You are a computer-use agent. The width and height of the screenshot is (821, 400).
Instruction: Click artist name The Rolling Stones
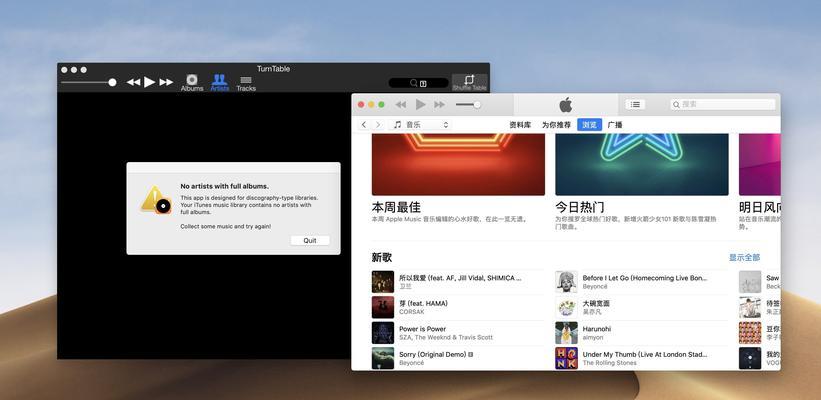point(609,363)
